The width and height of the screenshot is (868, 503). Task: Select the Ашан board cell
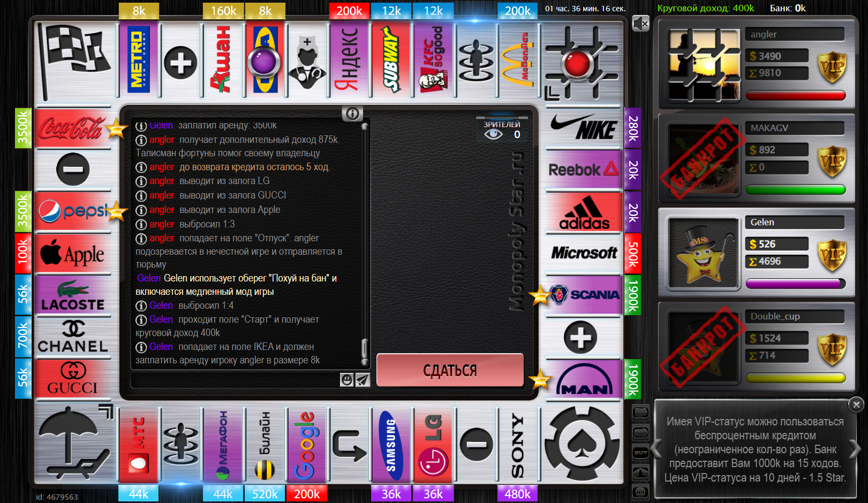(223, 60)
